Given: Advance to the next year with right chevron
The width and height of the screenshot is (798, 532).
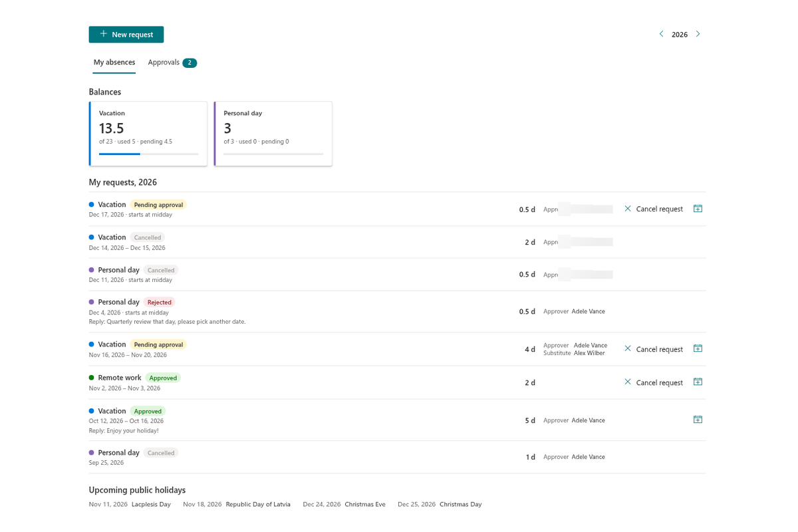Looking at the screenshot, I should click(x=698, y=34).
